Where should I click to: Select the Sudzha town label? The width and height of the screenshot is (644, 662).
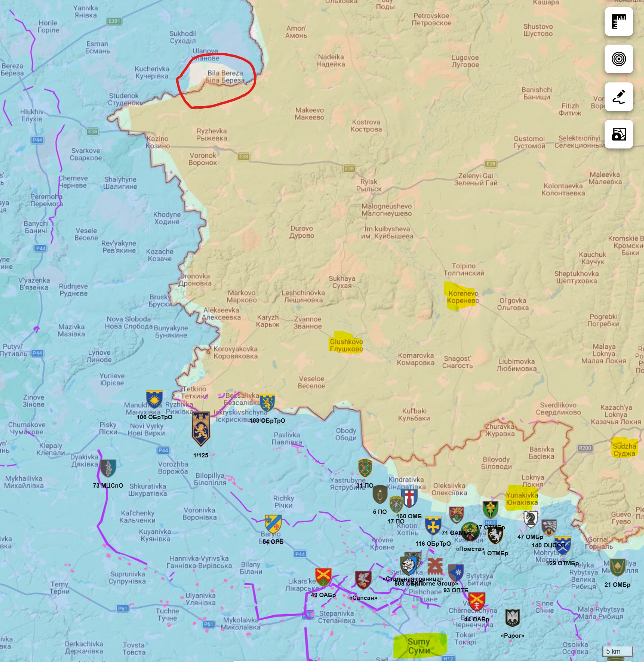click(624, 450)
